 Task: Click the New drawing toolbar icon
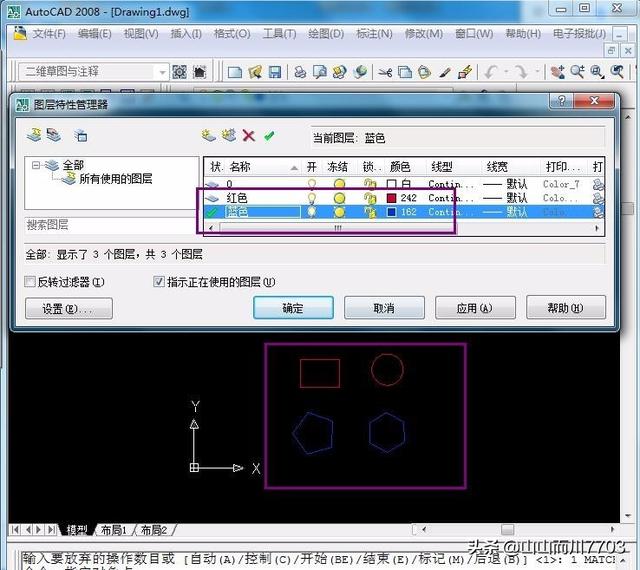235,73
